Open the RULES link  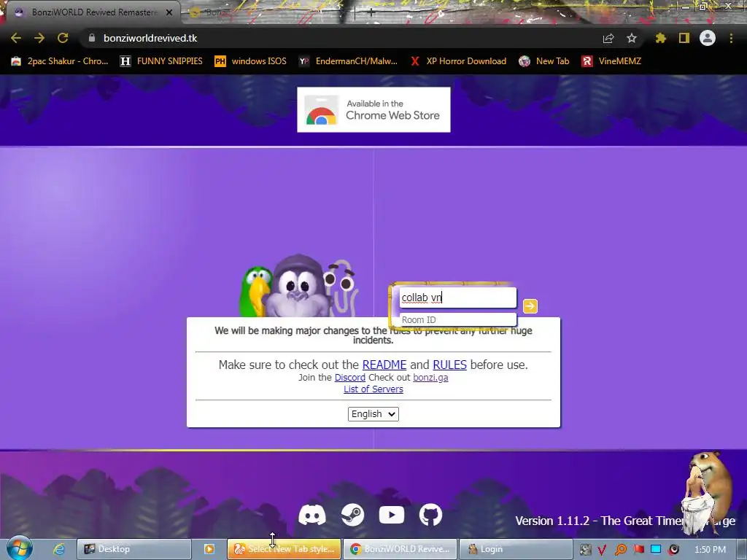coord(449,365)
